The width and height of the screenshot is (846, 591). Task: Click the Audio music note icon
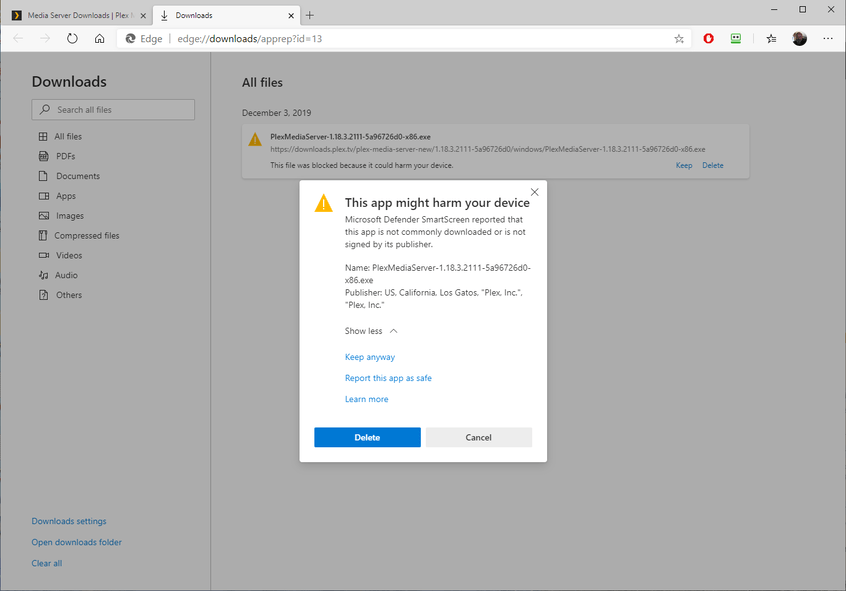click(43, 275)
